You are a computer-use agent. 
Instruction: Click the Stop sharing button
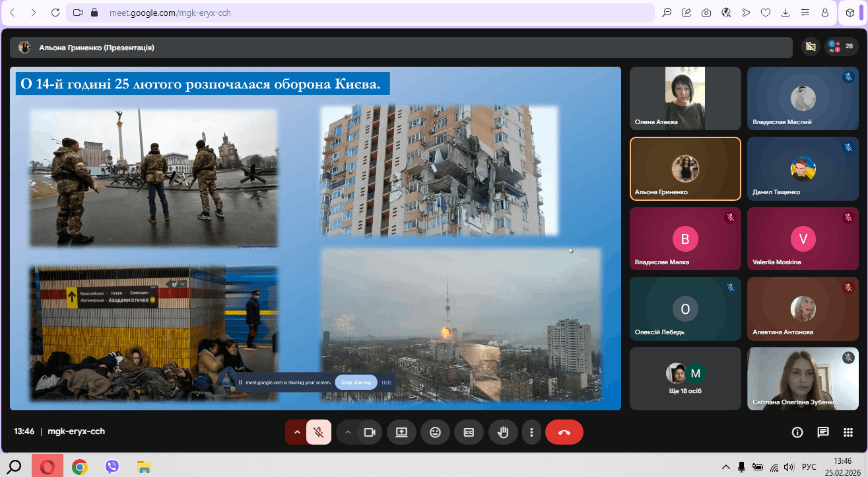click(356, 382)
